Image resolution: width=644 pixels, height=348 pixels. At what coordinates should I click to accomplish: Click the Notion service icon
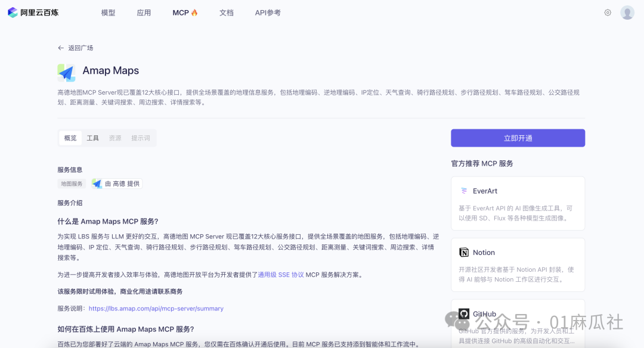pos(465,251)
